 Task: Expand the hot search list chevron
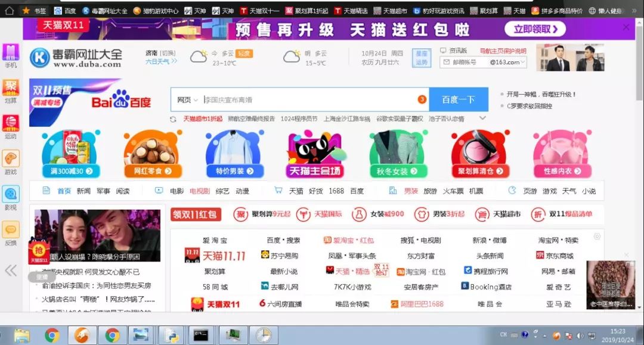483,118
